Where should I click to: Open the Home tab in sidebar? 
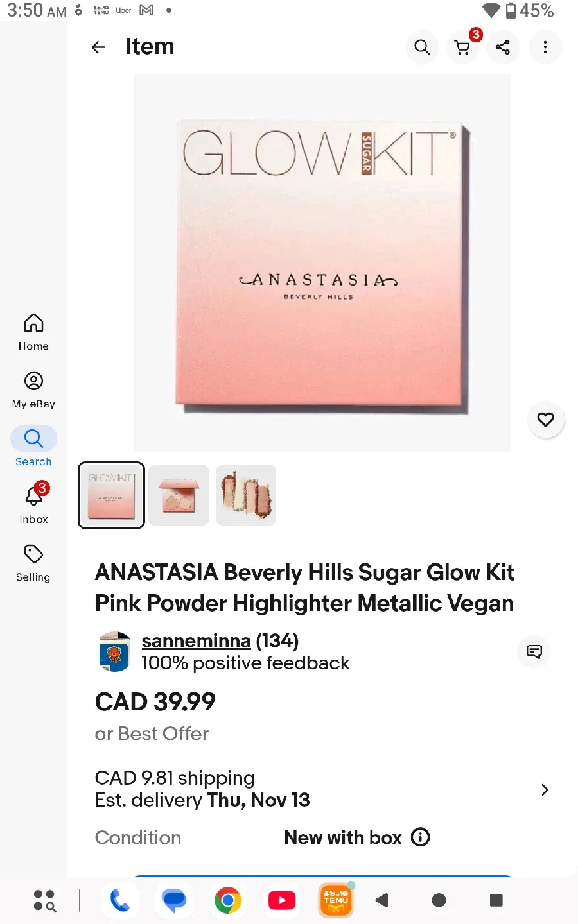point(33,332)
